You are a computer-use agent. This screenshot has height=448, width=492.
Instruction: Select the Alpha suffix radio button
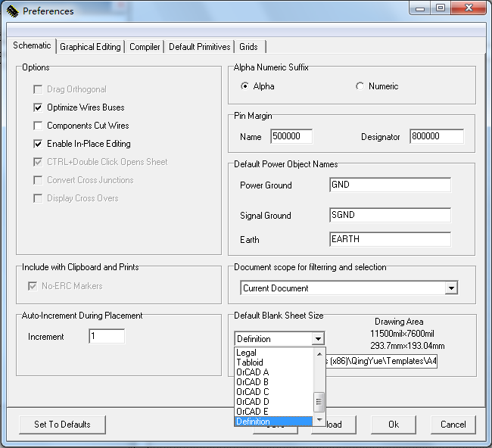tap(244, 86)
